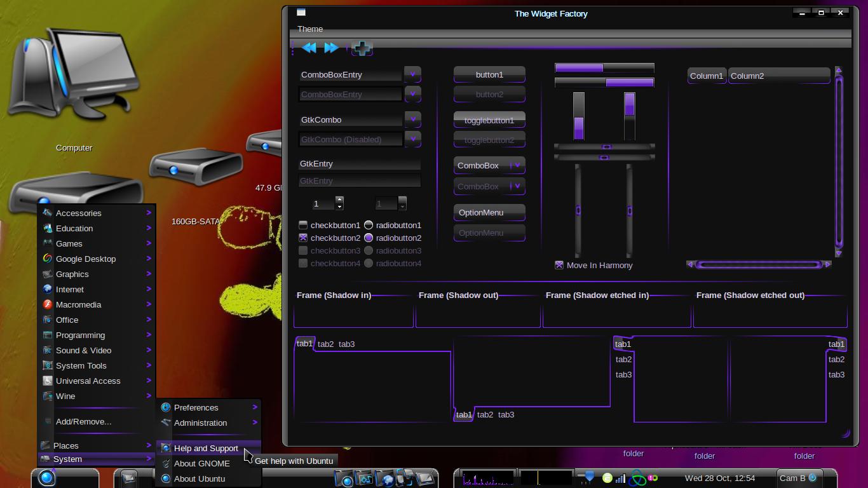The height and width of the screenshot is (488, 868).
Task: Expand the Preferences submenu
Action: click(x=208, y=407)
